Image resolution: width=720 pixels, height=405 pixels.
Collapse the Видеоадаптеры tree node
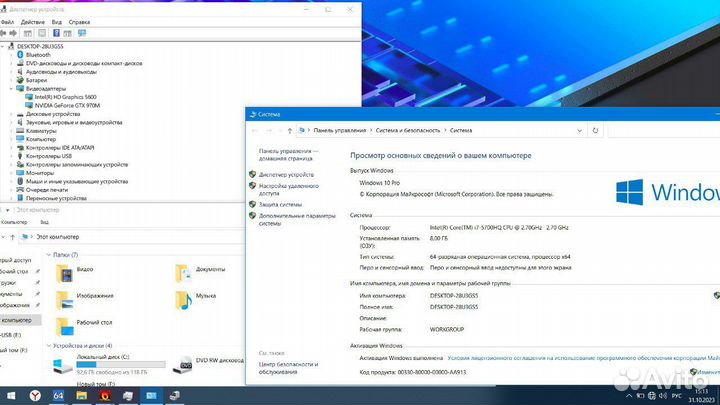click(11, 89)
